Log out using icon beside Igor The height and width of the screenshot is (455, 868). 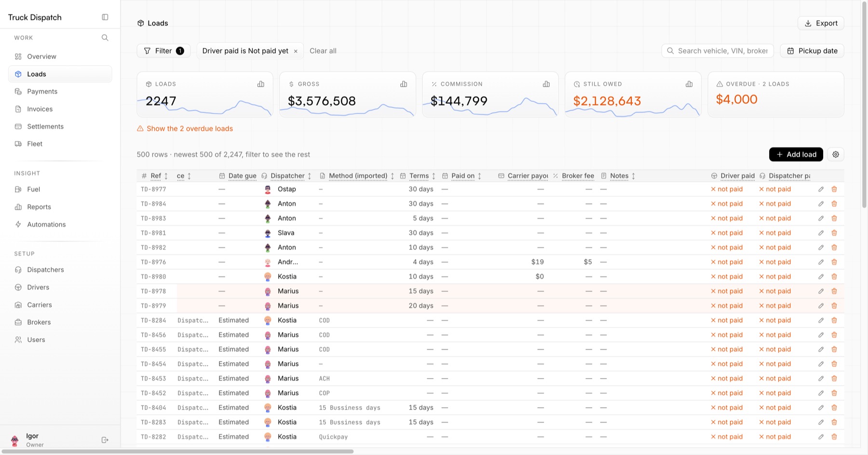coord(105,440)
